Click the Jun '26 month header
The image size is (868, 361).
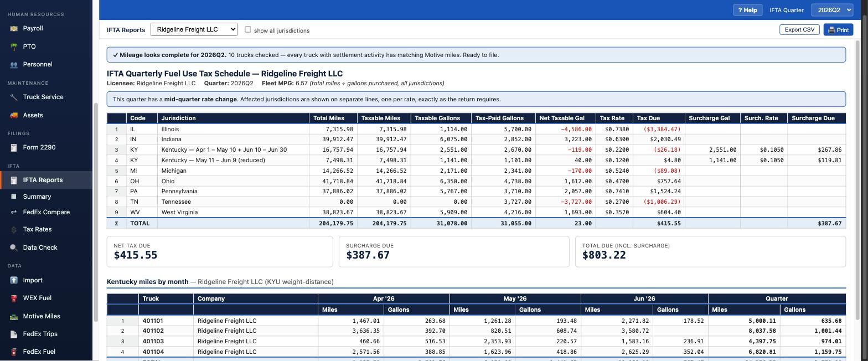pos(644,298)
